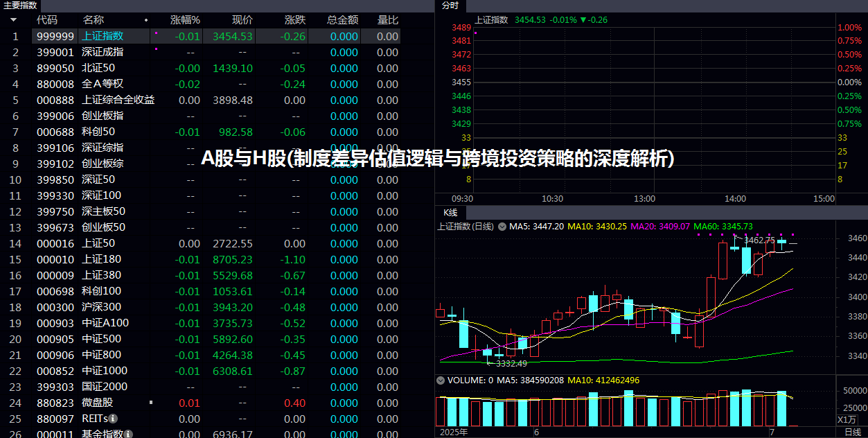Click the 1439.10 price cell for 北证50

click(x=233, y=68)
